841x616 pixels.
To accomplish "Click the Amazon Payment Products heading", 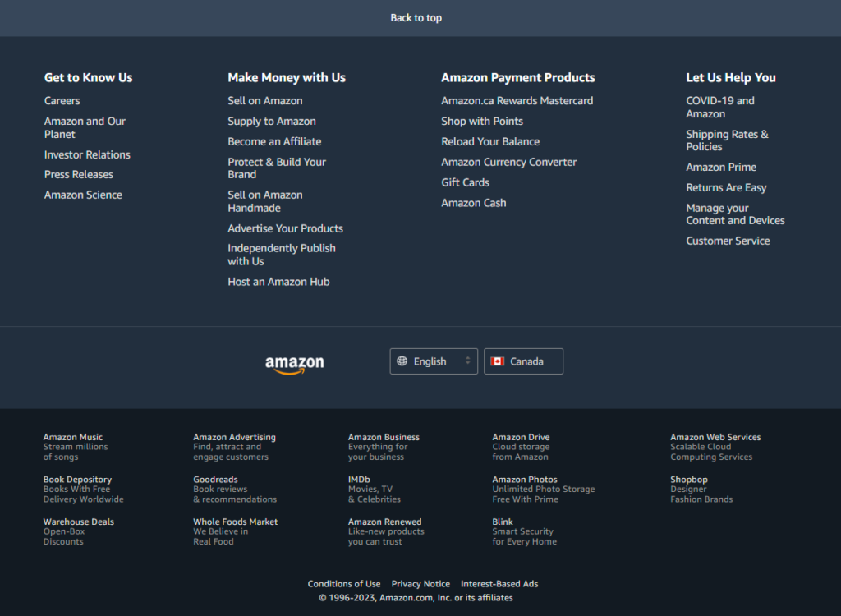I will point(518,78).
